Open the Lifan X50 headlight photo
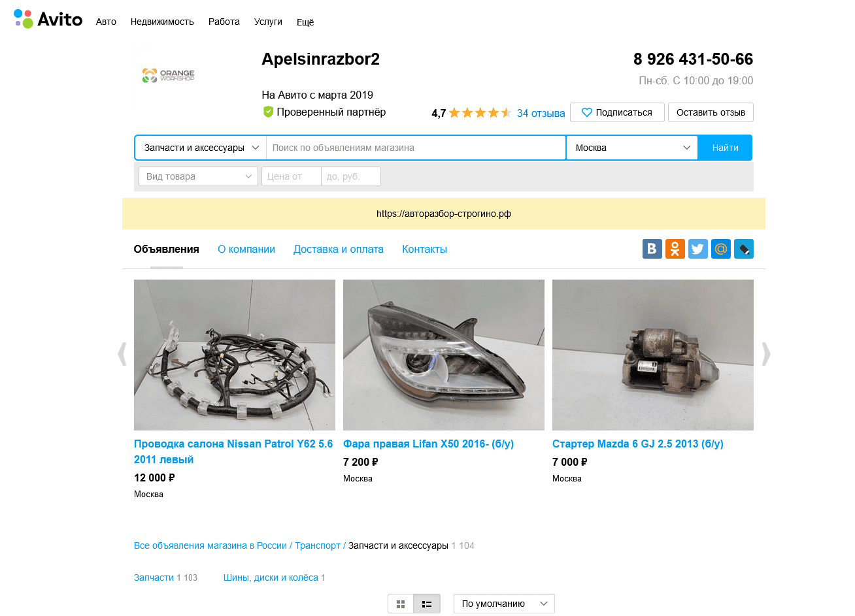 pyautogui.click(x=444, y=355)
